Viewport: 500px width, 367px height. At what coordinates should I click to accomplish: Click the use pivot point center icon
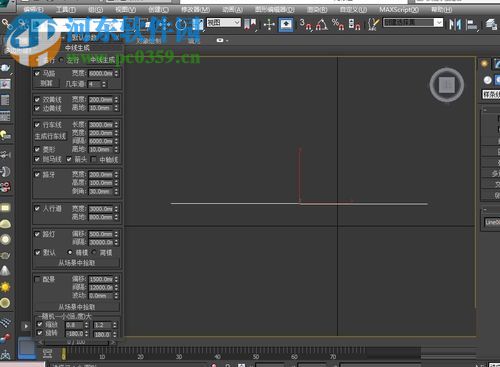pos(250,24)
